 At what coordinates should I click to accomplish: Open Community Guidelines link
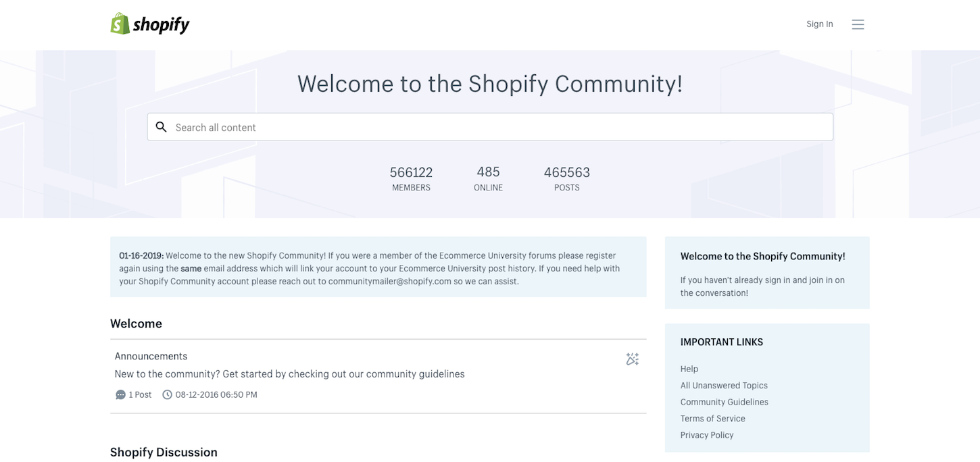click(x=724, y=402)
